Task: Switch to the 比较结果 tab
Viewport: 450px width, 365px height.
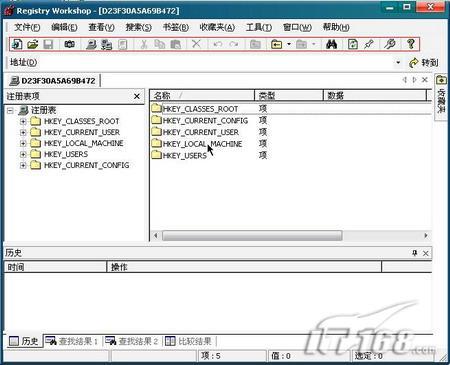Action: pos(189,341)
